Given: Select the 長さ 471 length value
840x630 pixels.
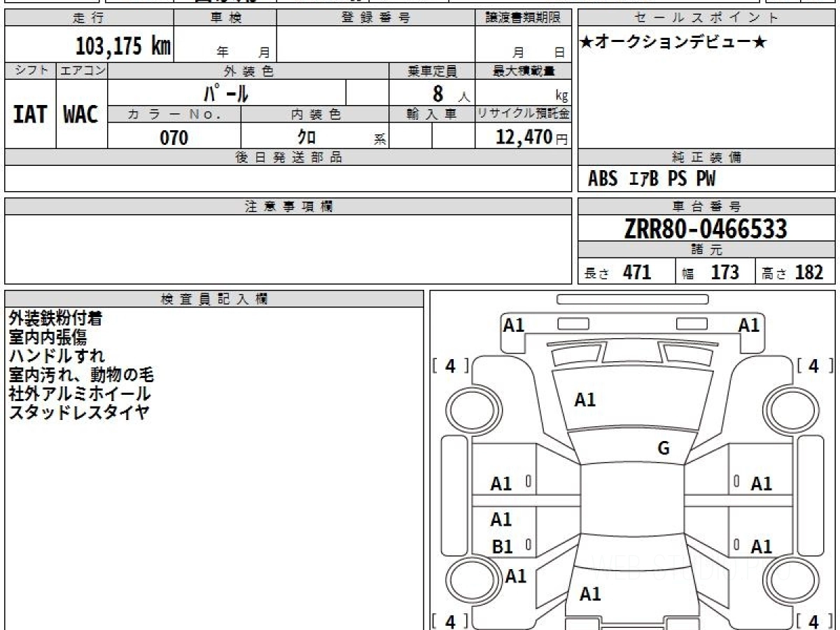Looking at the screenshot, I should click(x=618, y=272).
